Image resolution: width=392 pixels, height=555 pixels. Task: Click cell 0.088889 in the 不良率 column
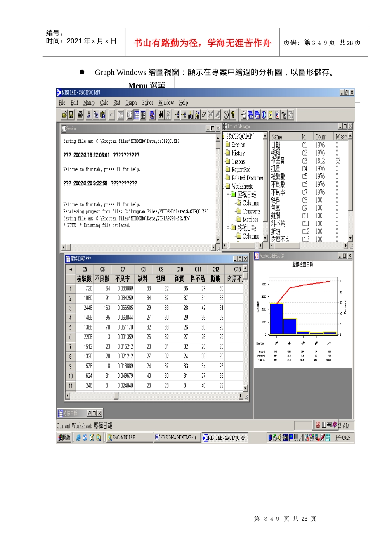tap(123, 289)
